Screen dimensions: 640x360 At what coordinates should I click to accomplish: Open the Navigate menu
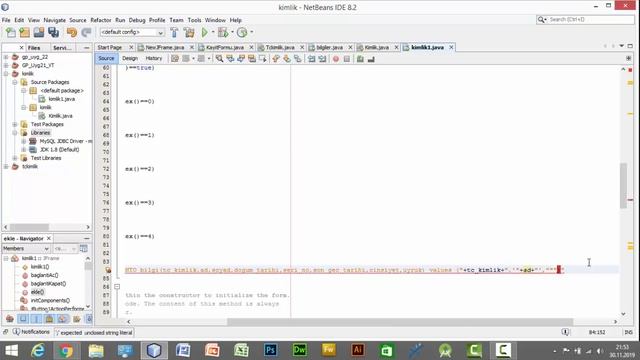tap(54, 20)
